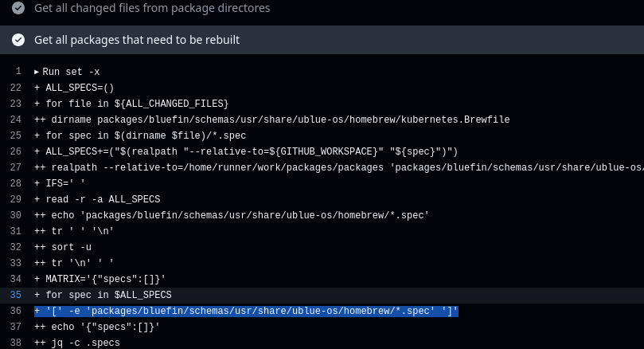Click the highlighted "[ -e packages/bluefin" log text
Viewport: 644px width, 349px height.
pyautogui.click(x=246, y=311)
